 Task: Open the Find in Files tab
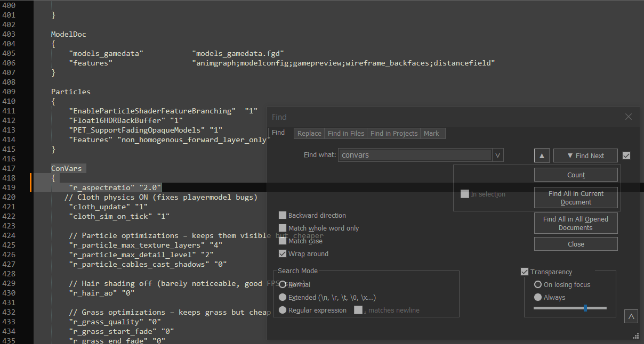[x=346, y=134]
